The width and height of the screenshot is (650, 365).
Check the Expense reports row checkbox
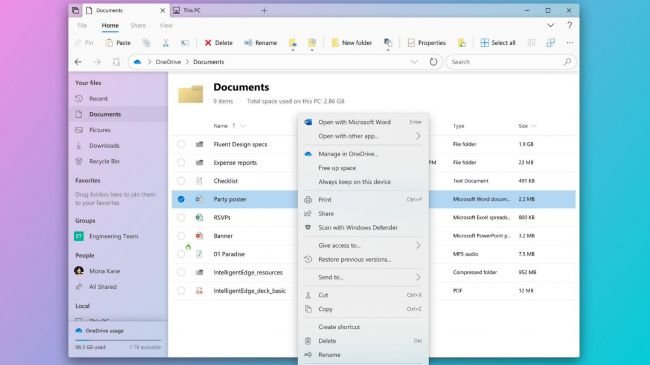pos(181,163)
